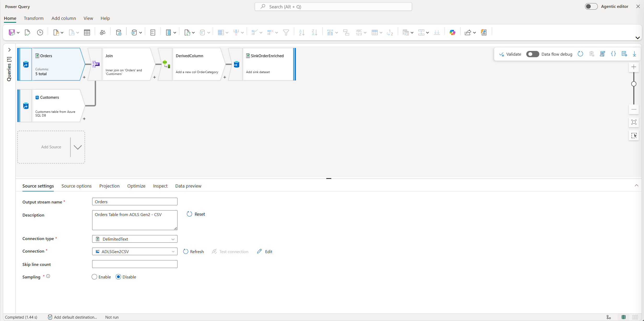The image size is (644, 321).
Task: Open the Transform ribbon tab
Action: point(34,18)
